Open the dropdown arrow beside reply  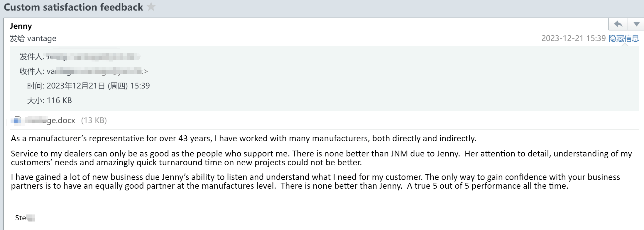636,24
